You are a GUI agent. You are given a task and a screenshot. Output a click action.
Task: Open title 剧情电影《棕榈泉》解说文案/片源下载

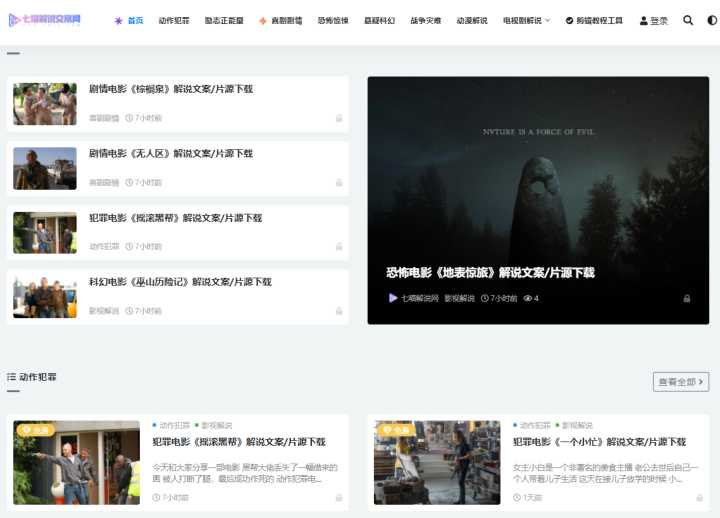pyautogui.click(x=171, y=89)
